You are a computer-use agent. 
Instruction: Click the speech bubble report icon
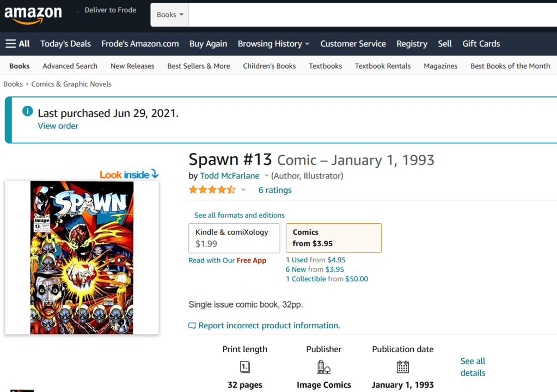click(x=192, y=325)
